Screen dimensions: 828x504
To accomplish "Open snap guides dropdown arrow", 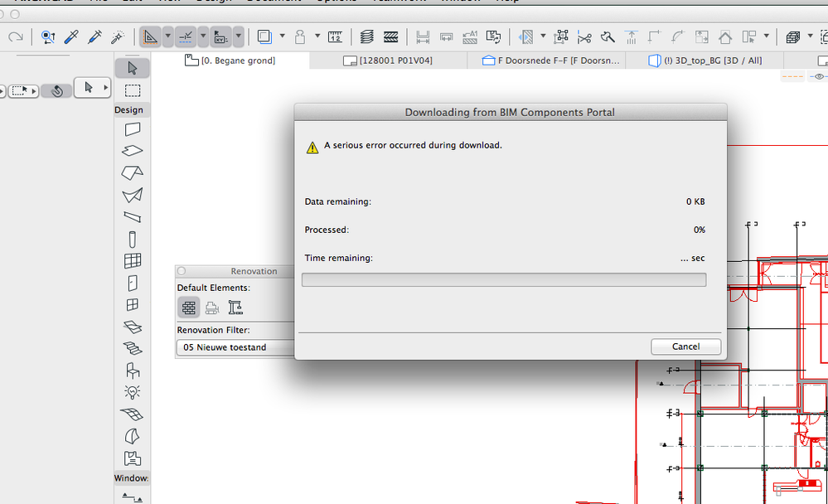I will point(203,37).
